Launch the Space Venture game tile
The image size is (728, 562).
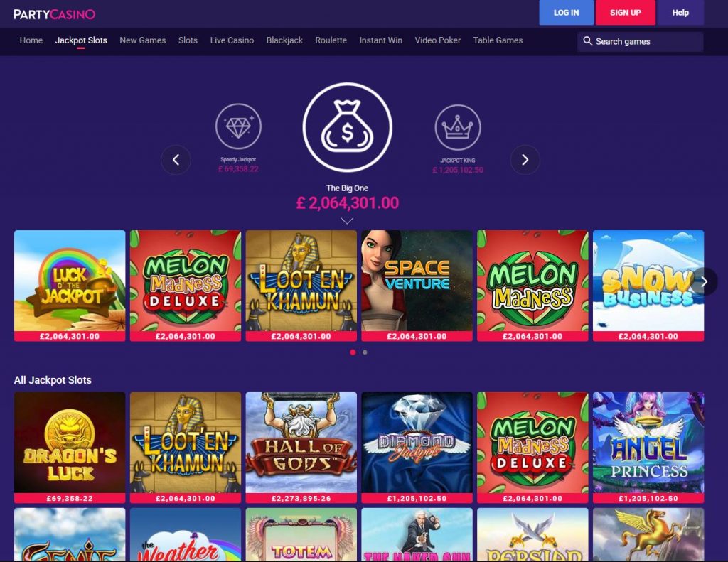click(x=417, y=286)
